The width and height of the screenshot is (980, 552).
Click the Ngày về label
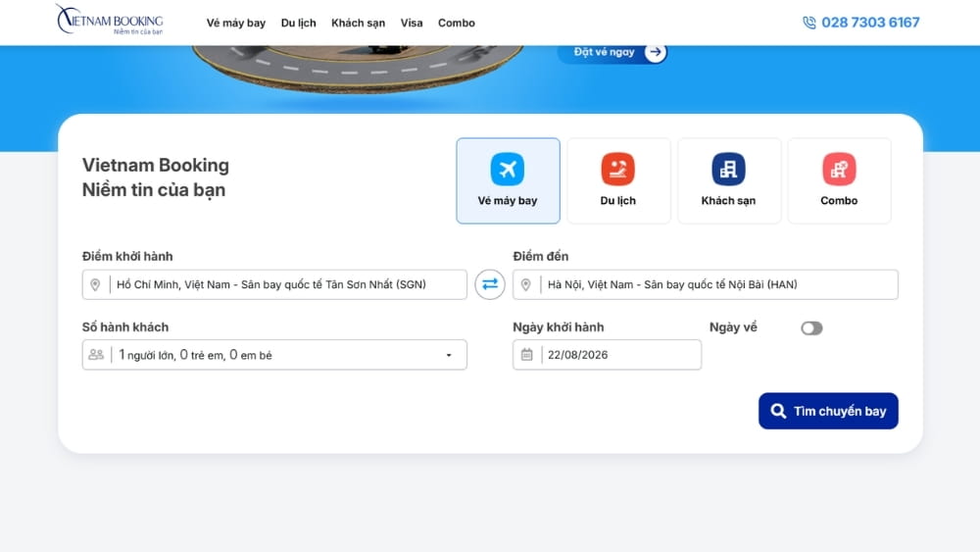[x=733, y=326]
